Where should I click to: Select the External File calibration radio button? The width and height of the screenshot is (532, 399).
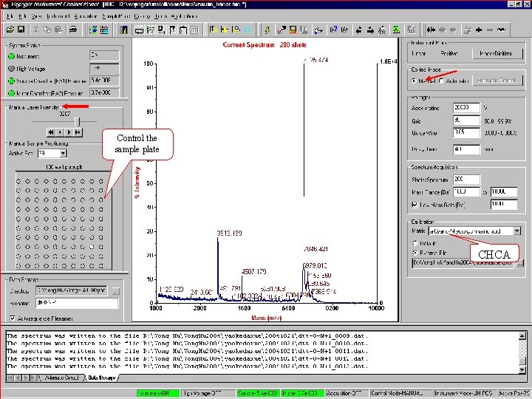[x=415, y=253]
